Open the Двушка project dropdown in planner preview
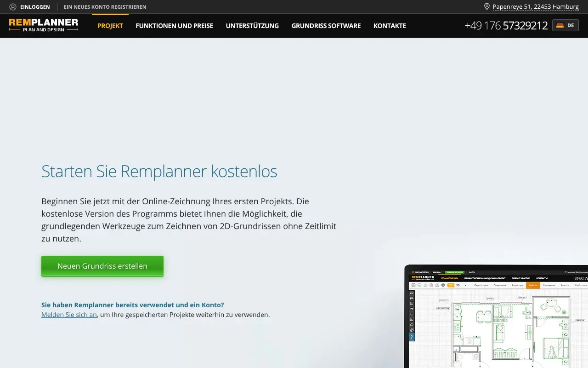 tap(438, 271)
